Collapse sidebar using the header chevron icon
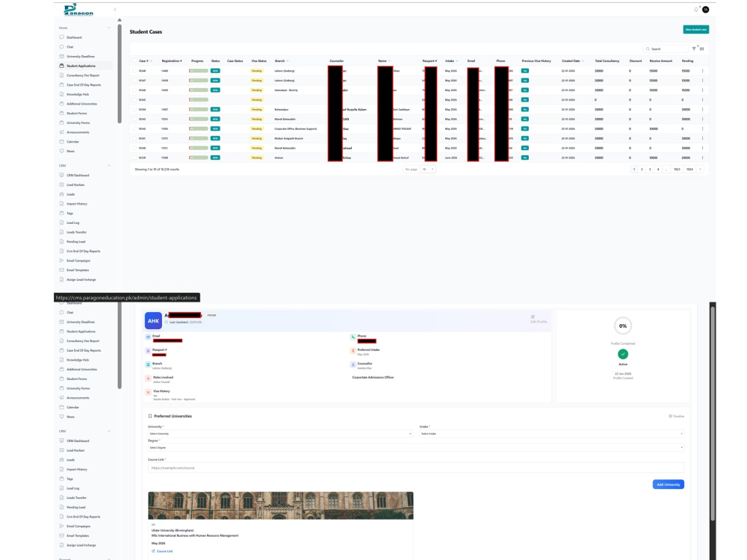747x560 pixels. (x=115, y=10)
